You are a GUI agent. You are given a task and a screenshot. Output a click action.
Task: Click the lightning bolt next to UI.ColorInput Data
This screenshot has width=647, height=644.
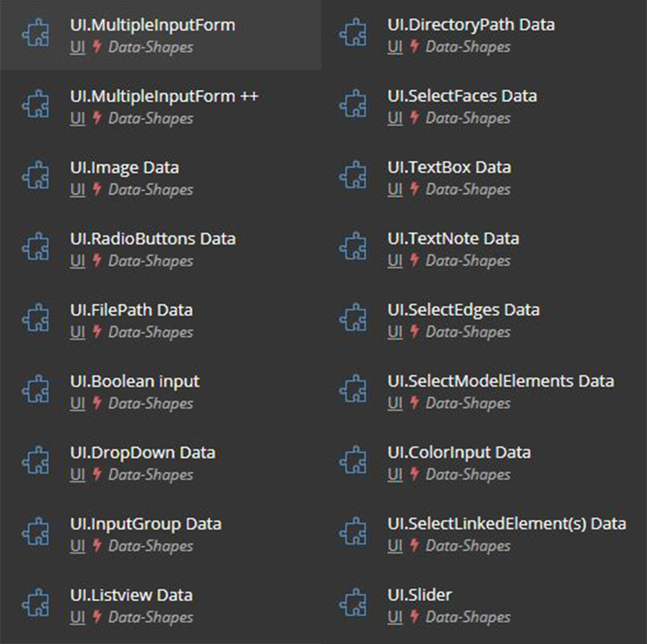point(415,474)
